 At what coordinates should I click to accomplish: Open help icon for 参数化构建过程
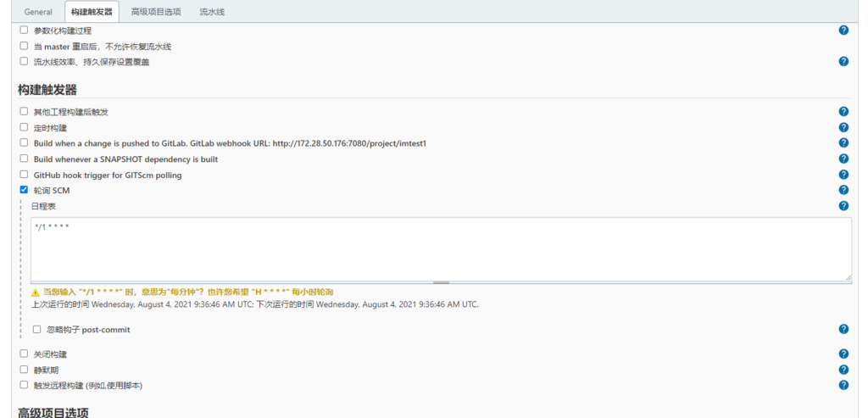point(843,31)
